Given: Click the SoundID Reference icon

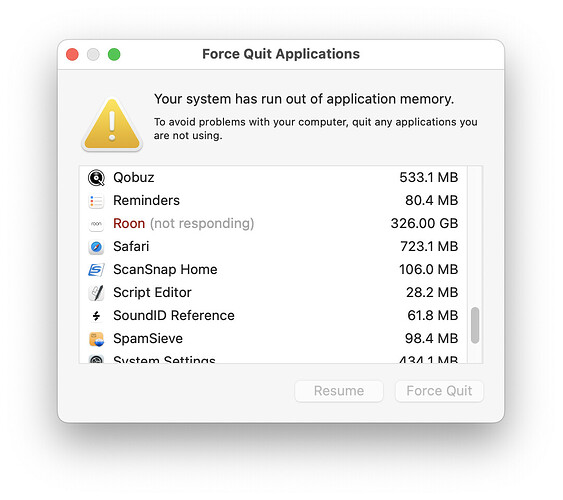Looking at the screenshot, I should coord(96,316).
